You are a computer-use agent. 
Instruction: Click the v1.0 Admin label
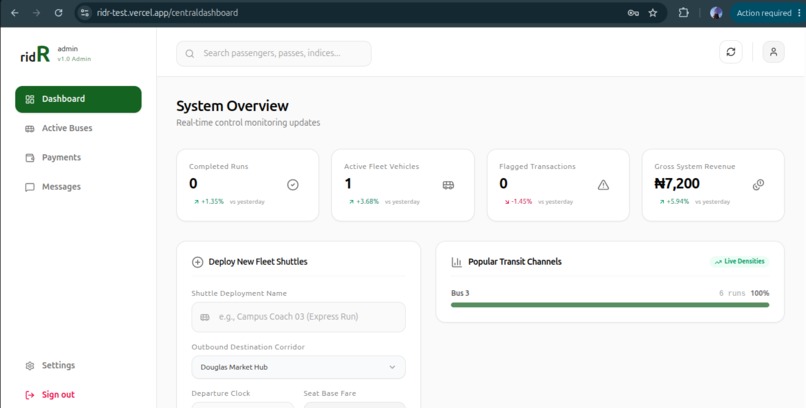[x=74, y=59]
